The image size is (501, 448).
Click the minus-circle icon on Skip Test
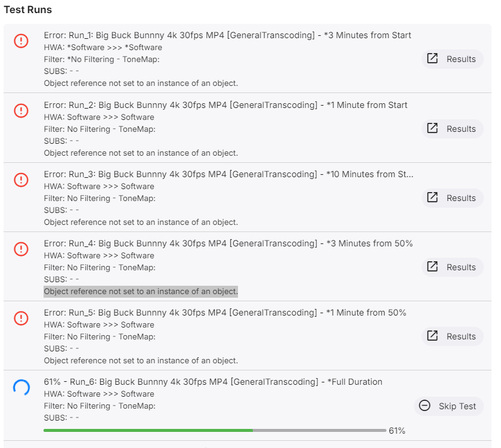click(x=425, y=406)
